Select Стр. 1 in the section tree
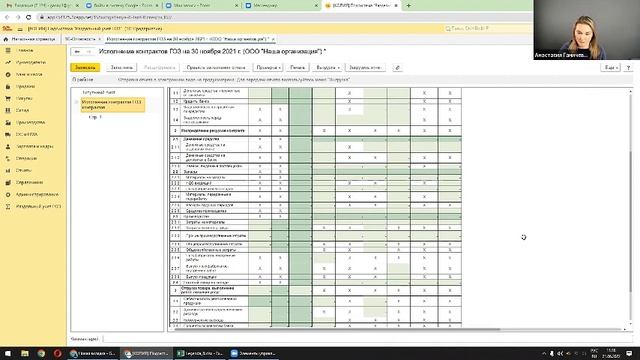This screenshot has height=360, width=640. [95, 117]
